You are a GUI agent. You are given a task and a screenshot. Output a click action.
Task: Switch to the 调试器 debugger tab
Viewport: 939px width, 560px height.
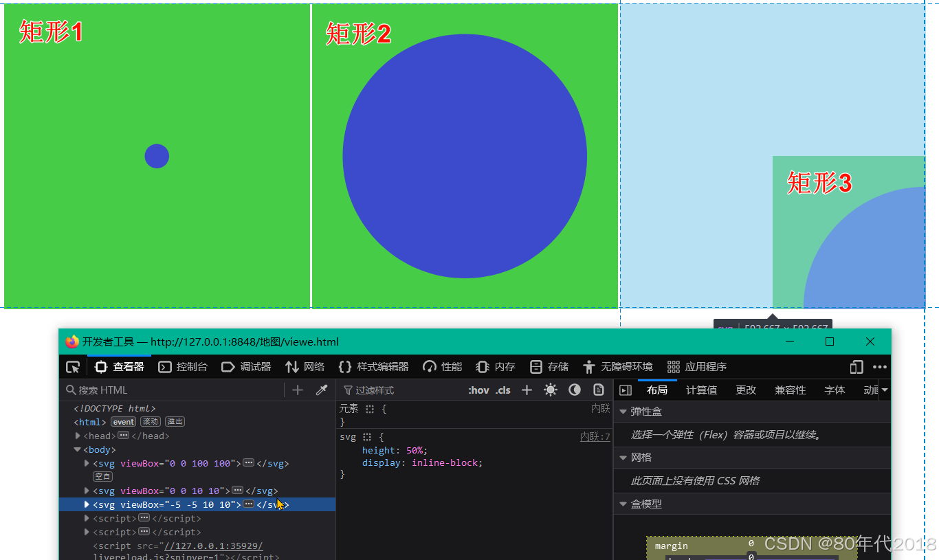pyautogui.click(x=246, y=367)
